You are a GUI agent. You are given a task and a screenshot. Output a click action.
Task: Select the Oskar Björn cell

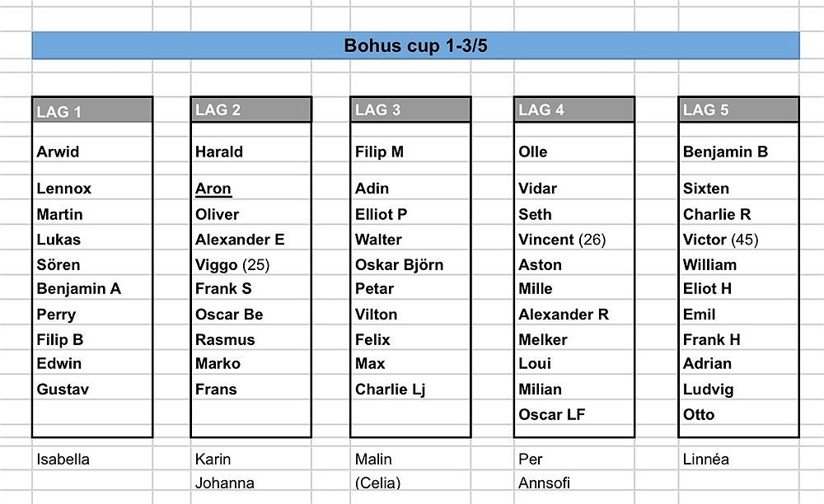pyautogui.click(x=399, y=264)
